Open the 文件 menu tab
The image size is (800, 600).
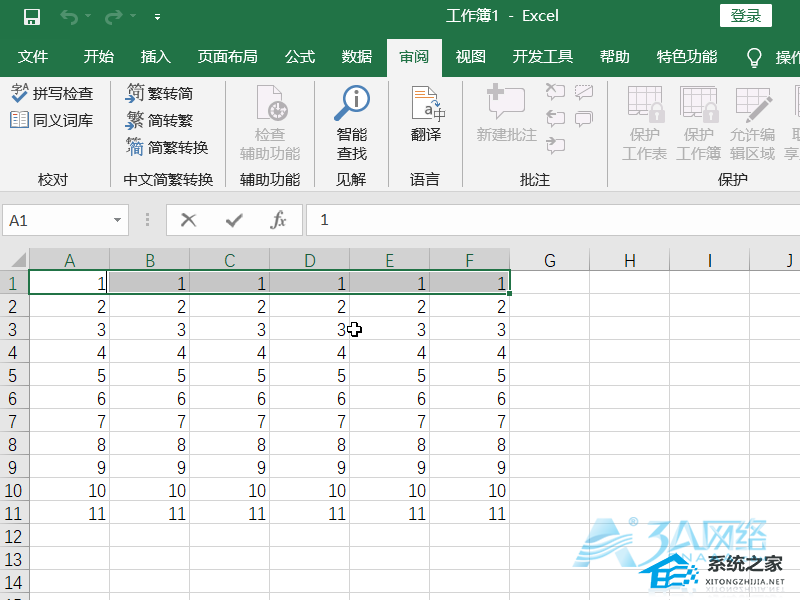pos(33,56)
